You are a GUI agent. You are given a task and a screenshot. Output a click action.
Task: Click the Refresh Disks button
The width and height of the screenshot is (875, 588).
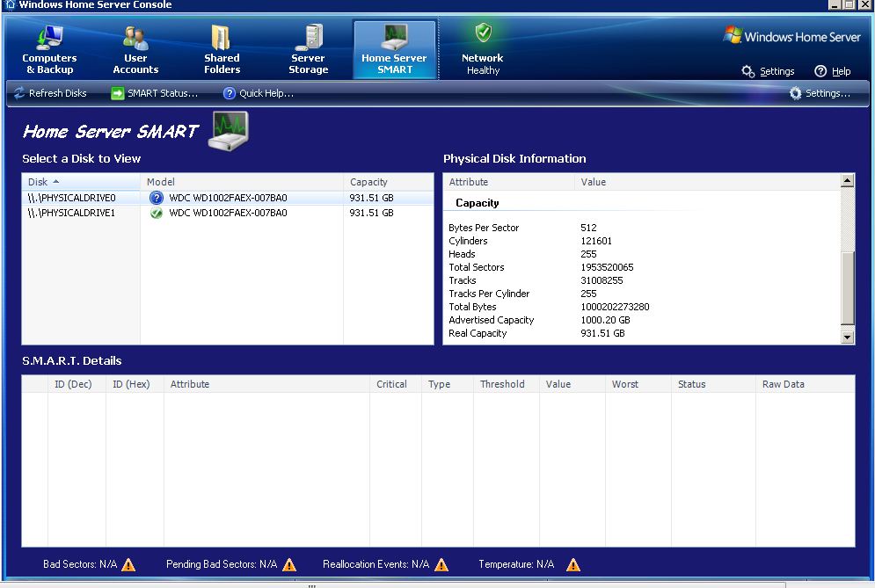click(x=50, y=93)
